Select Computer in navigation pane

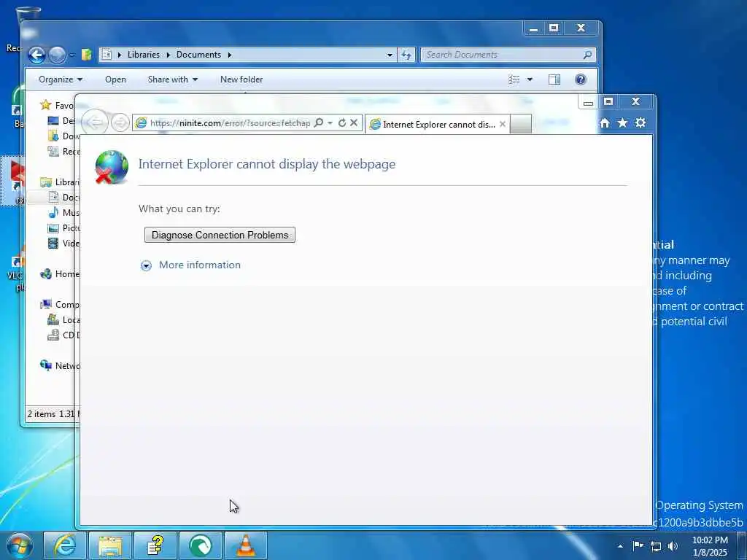pos(60,304)
